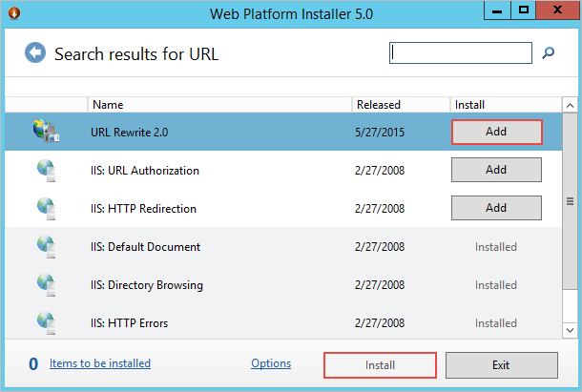Select the IIS: Directory Browsing icon
Viewport: 582px width, 392px height.
45,284
